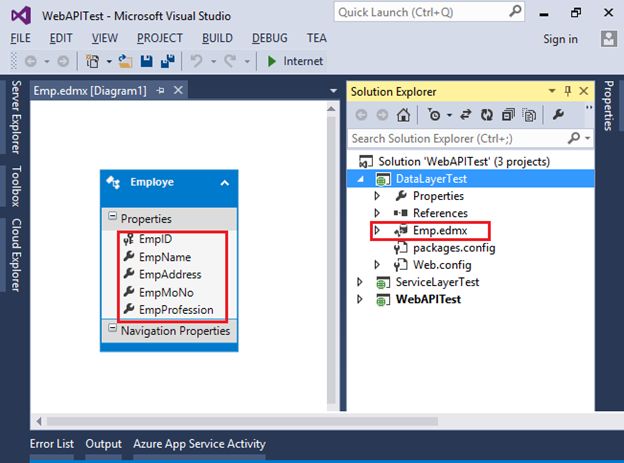The height and width of the screenshot is (463, 624).
Task: Click the Redo toolbar icon
Action: coord(230,61)
